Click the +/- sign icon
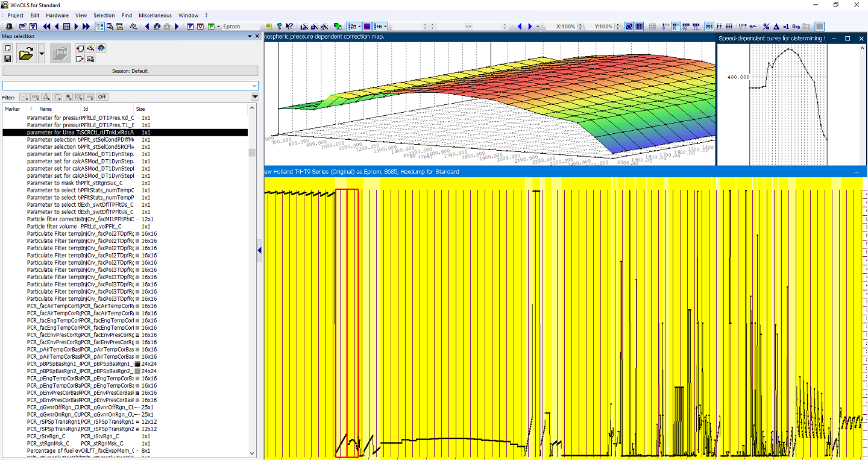868x460 pixels. (x=753, y=27)
